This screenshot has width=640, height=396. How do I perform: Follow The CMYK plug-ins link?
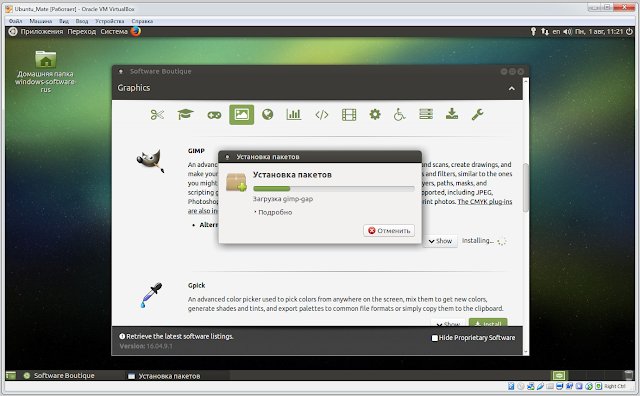(x=484, y=202)
